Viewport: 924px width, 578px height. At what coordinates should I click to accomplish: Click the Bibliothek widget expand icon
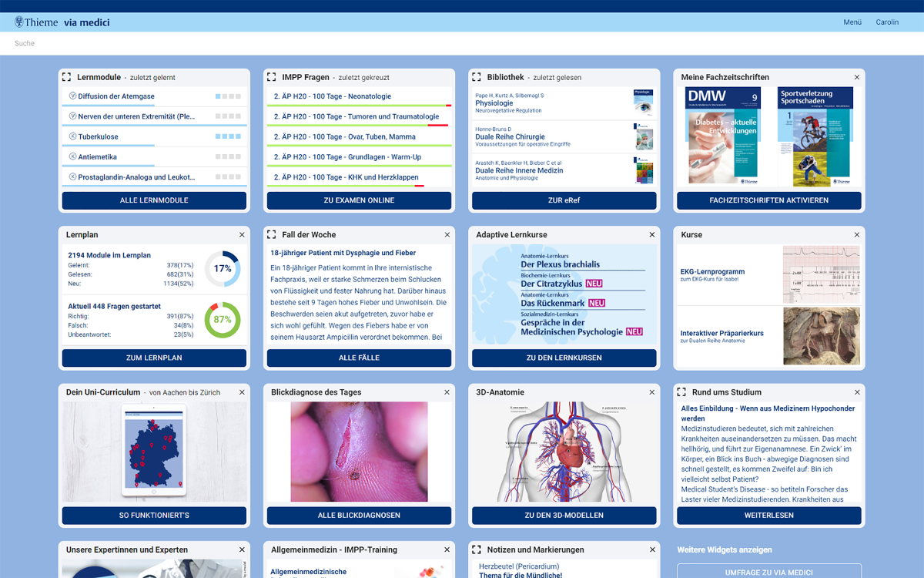pos(477,77)
